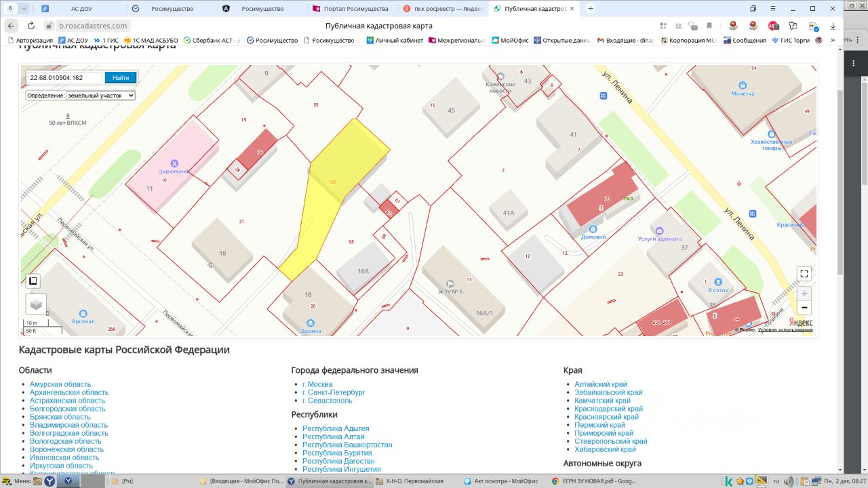
Task: Open the Входящие - МойОфис taskbar window
Action: point(242,481)
